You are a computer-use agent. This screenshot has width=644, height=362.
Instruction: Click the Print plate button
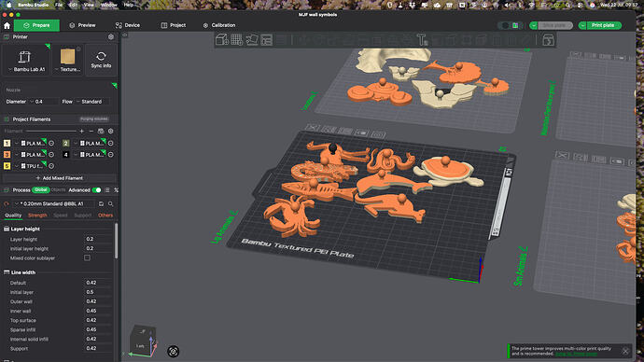(603, 25)
